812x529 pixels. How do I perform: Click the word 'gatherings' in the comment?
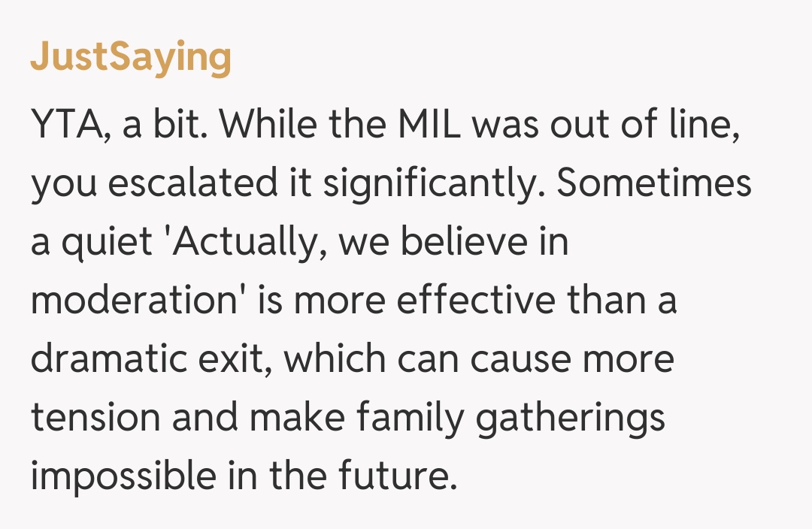[x=571, y=419]
